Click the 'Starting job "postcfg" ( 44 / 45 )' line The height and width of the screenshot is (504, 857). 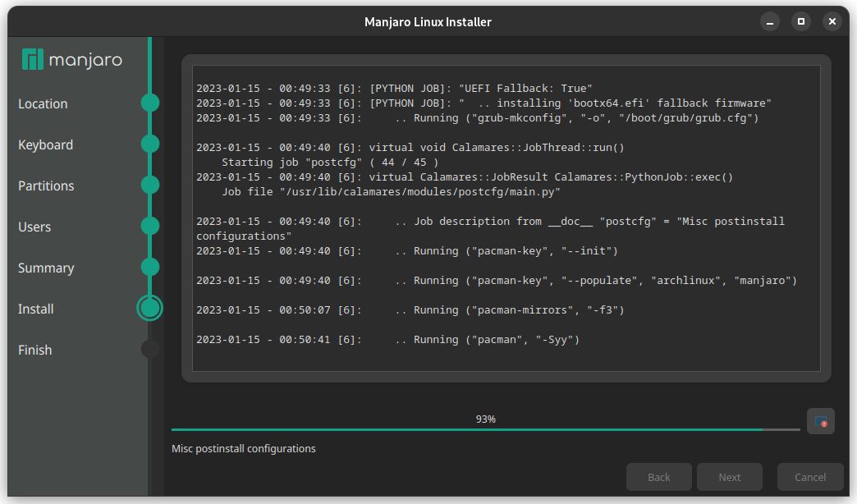330,163
